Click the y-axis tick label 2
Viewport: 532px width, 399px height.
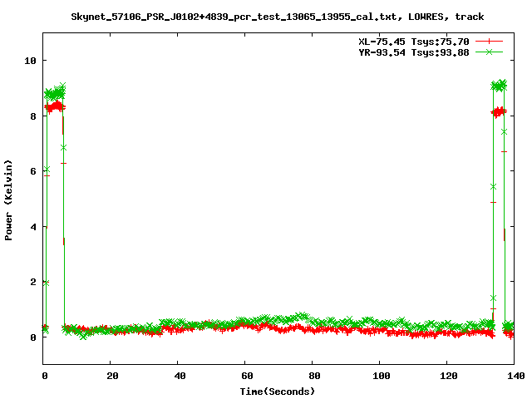[33, 282]
